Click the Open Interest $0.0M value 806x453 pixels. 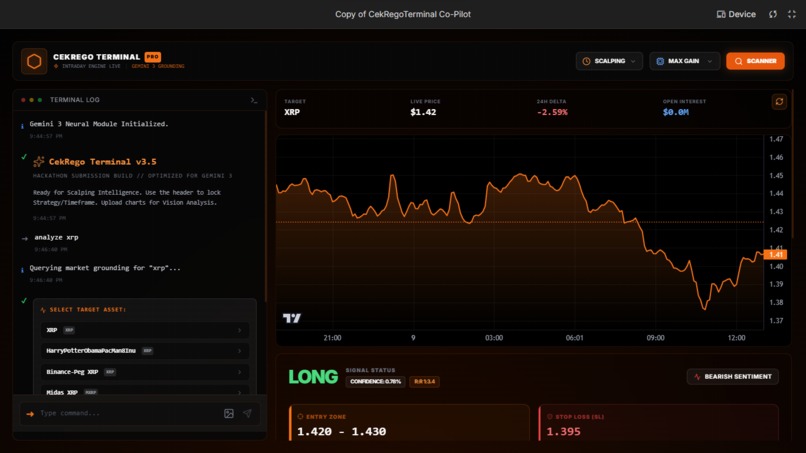click(x=675, y=112)
